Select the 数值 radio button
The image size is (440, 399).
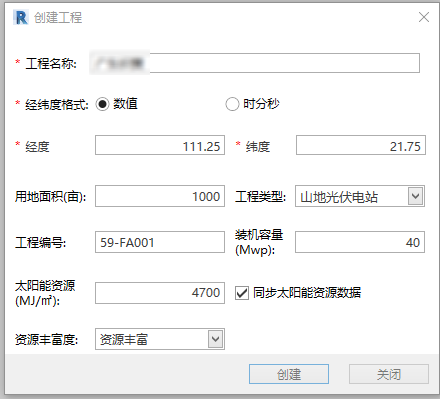102,104
